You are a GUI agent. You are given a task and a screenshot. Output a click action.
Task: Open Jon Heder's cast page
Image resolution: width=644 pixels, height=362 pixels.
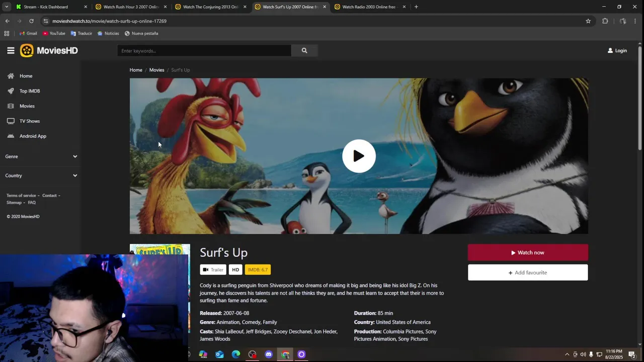[x=326, y=332]
